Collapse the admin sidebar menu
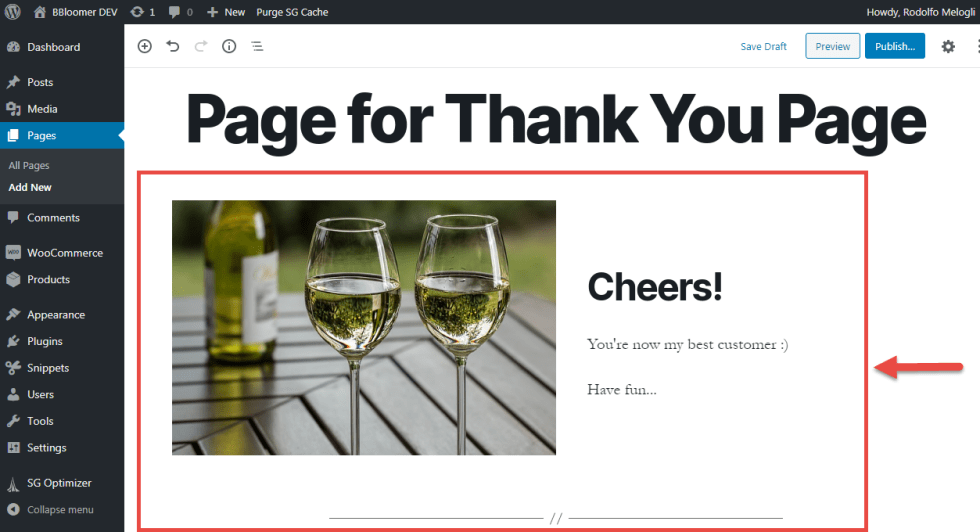Screen dimensions: 980x532 (50, 509)
